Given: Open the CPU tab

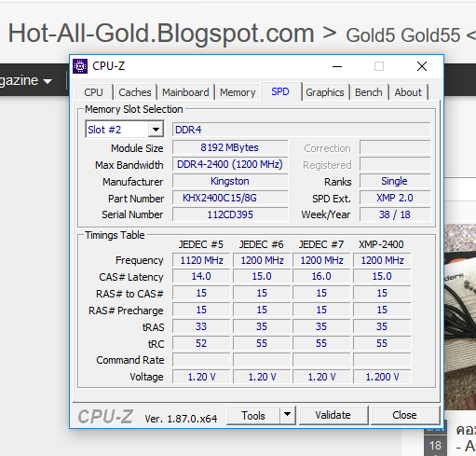Looking at the screenshot, I should [x=93, y=92].
